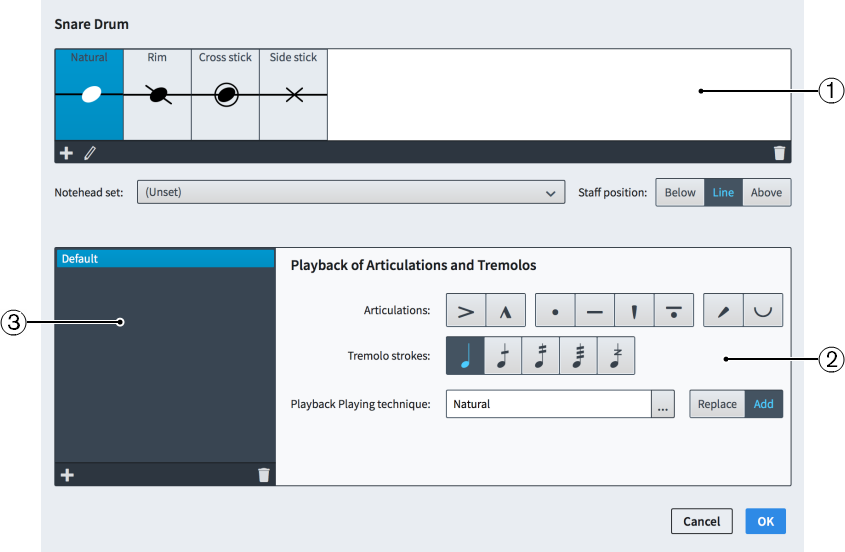Set staff position to Above
Image resolution: width=845 pixels, height=552 pixels.
(x=766, y=192)
